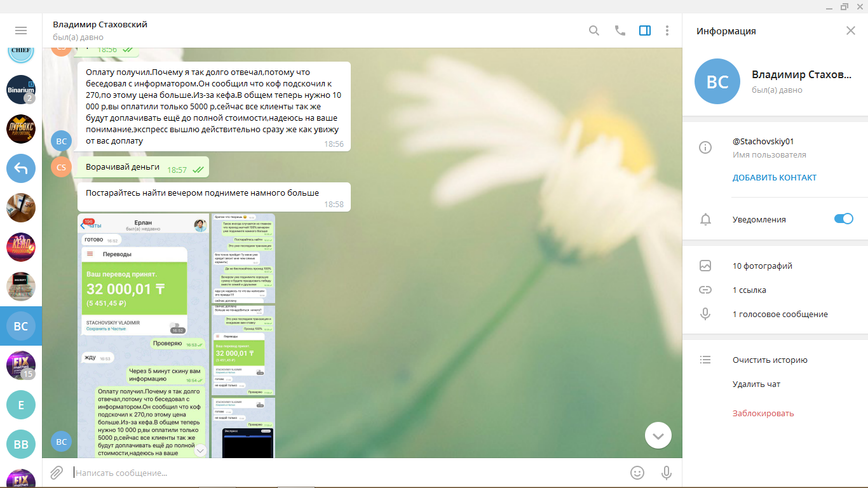Focus the Написать сообщение input field

346,473
